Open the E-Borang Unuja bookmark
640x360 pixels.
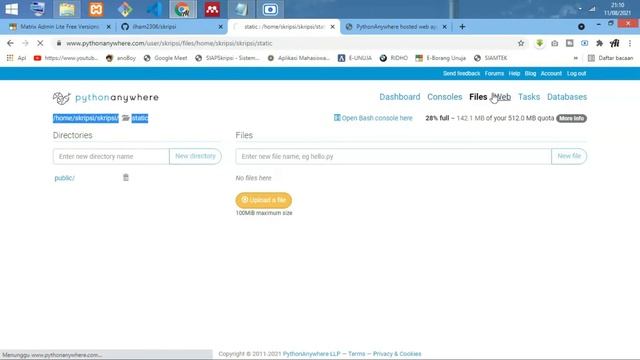pyautogui.click(x=440, y=58)
